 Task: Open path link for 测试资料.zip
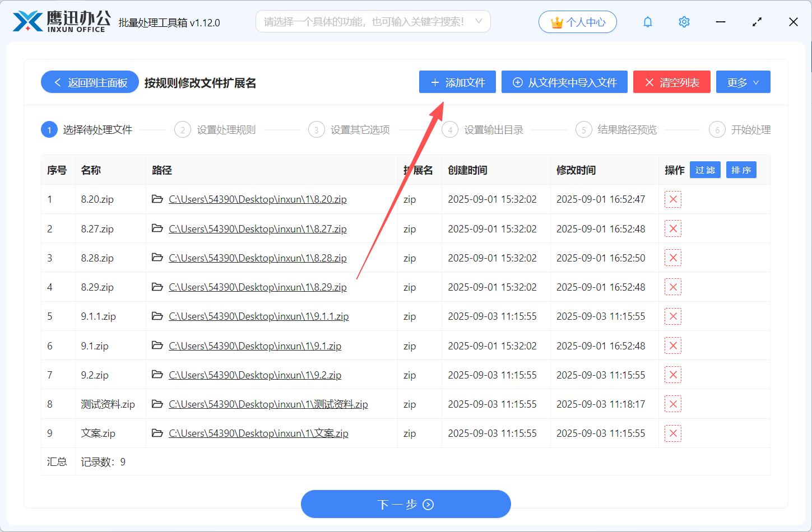(268, 404)
